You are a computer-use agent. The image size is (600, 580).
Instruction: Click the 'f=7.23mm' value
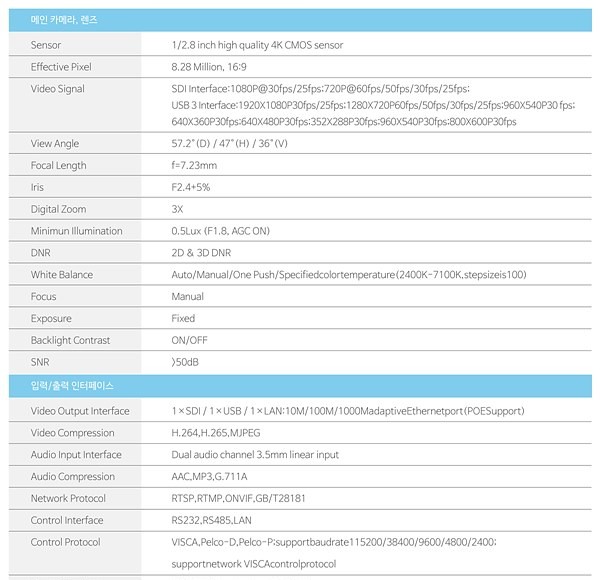pos(194,165)
